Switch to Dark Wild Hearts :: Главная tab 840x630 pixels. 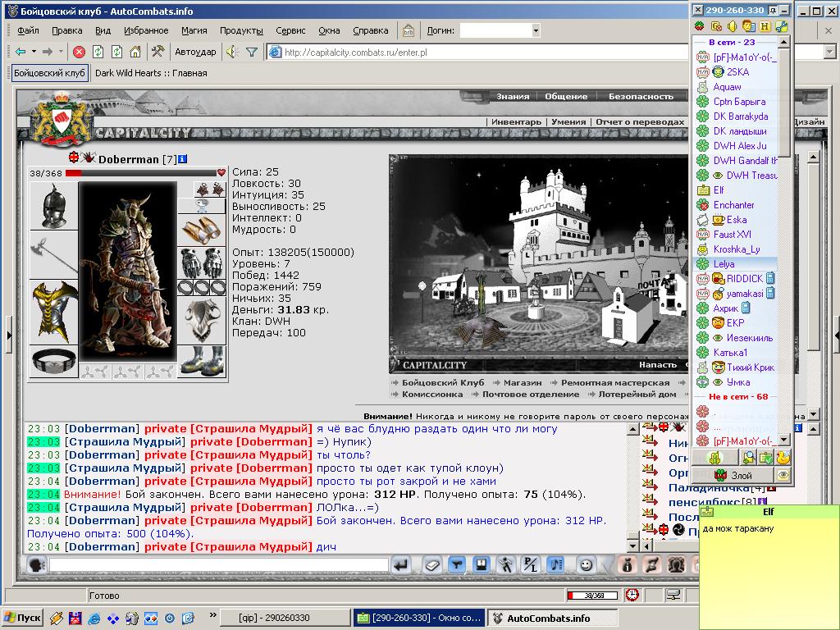coord(151,73)
